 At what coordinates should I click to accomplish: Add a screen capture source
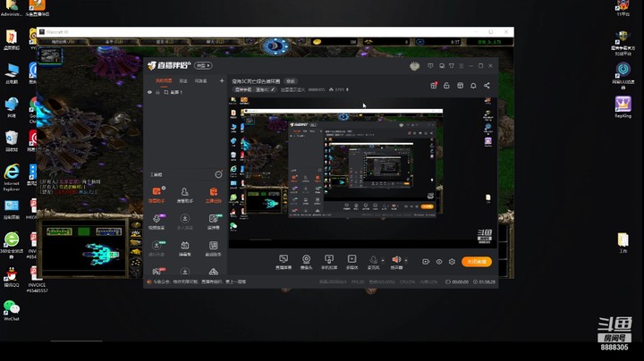tap(284, 262)
